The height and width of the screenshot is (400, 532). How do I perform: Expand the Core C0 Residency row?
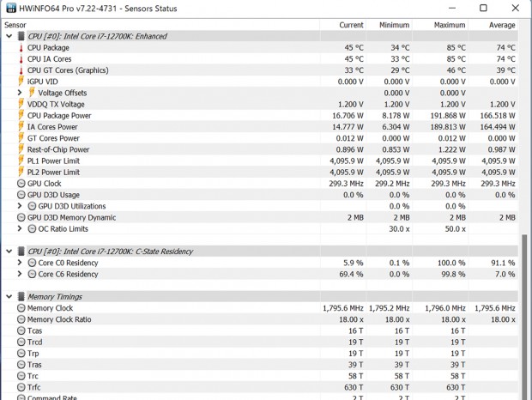point(21,263)
